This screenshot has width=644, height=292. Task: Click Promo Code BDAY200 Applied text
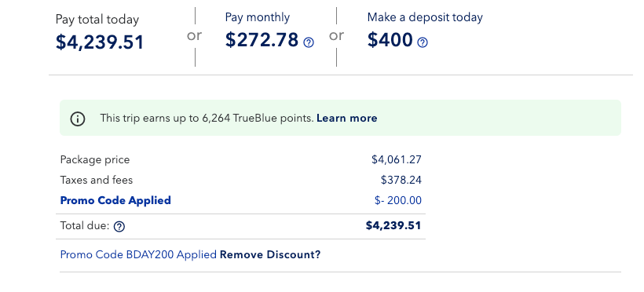click(x=138, y=254)
